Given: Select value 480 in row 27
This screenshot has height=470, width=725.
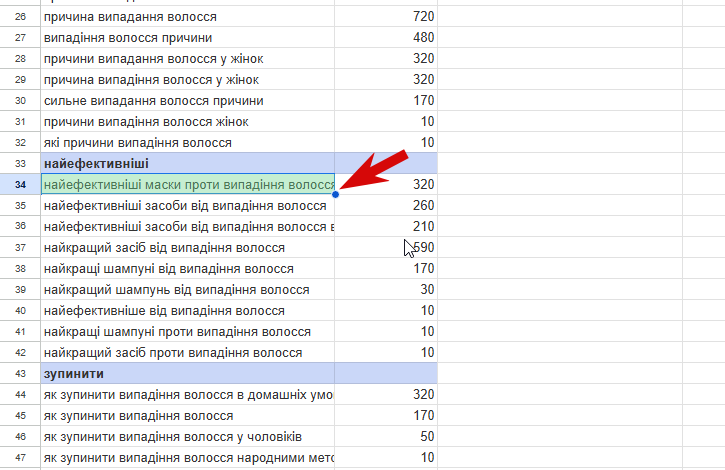Looking at the screenshot, I should [x=386, y=37].
